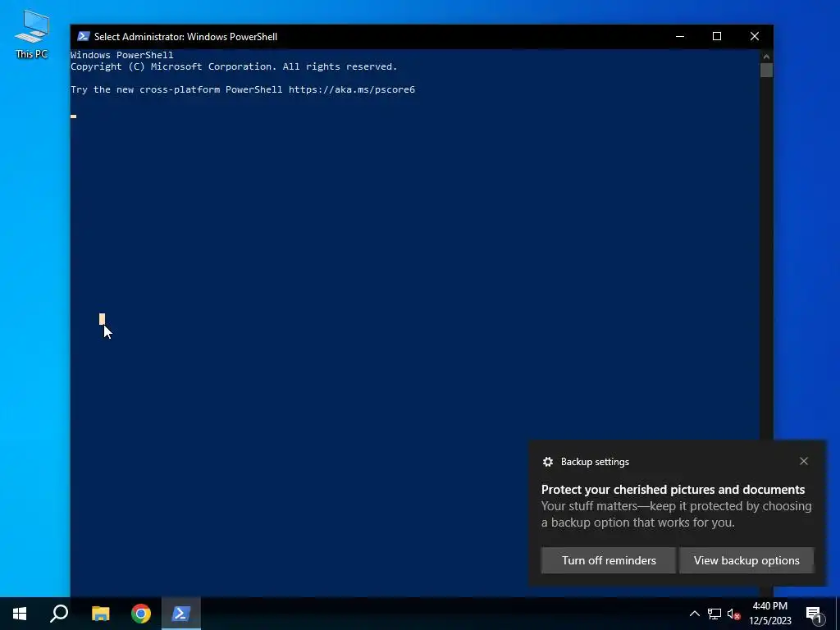
Task: Launch Google Chrome from taskbar
Action: pos(141,614)
